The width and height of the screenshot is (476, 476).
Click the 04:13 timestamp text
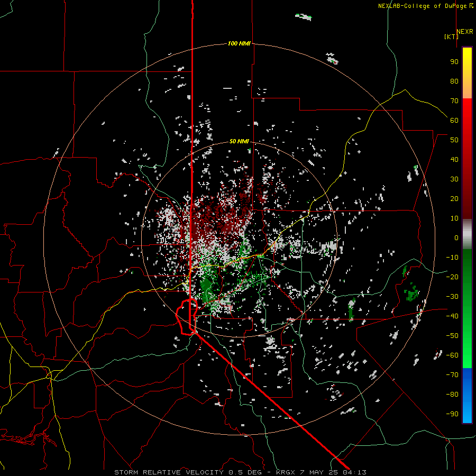point(354,472)
